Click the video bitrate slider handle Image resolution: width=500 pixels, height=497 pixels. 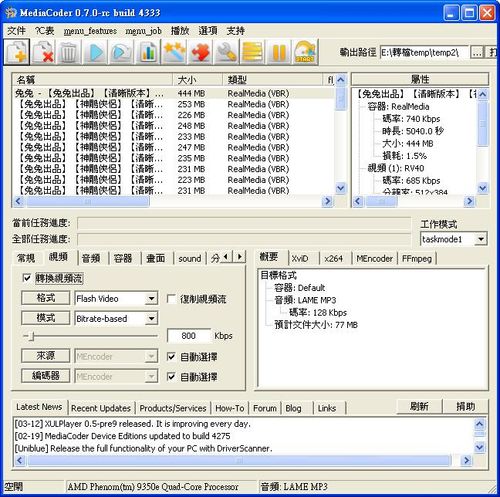coord(32,336)
